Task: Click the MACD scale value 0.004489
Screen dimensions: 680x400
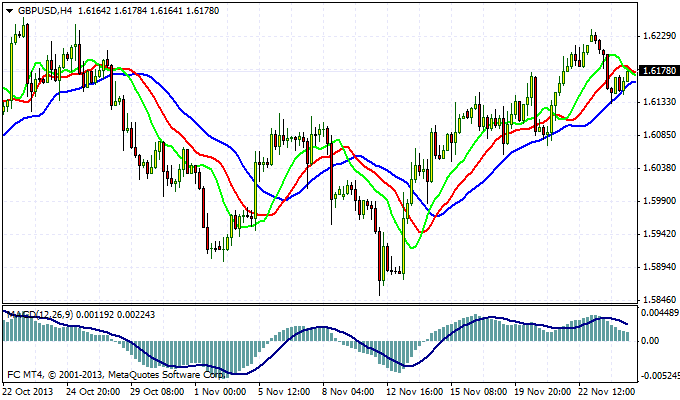Action: 660,313
